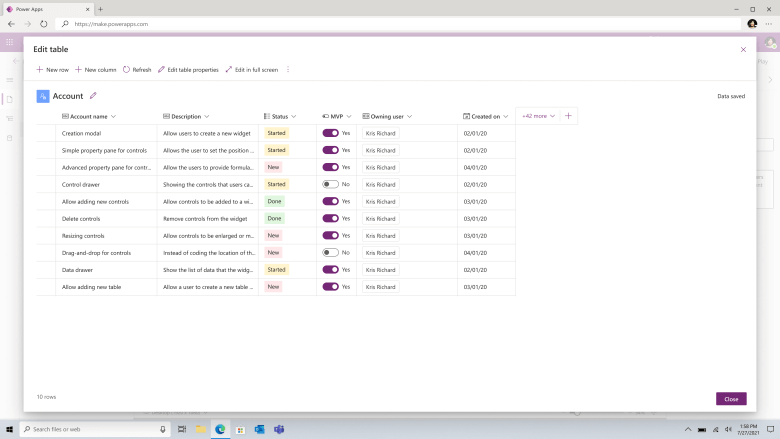Open the File Explorer taskbar icon

click(x=200, y=429)
